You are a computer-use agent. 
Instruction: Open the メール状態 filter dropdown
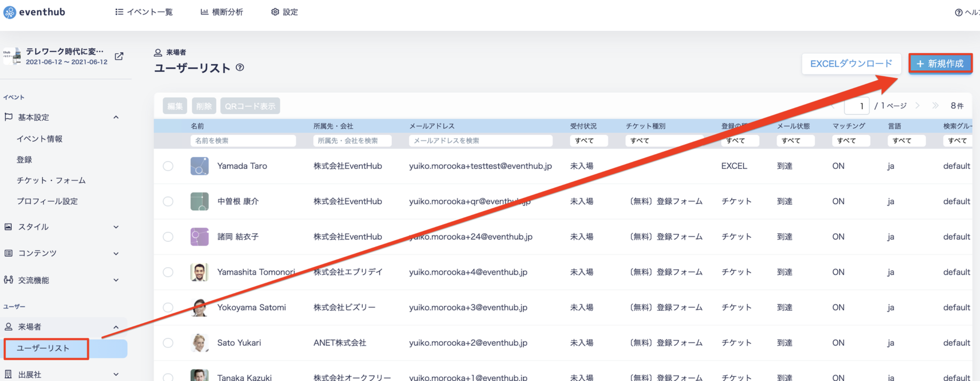coord(796,141)
